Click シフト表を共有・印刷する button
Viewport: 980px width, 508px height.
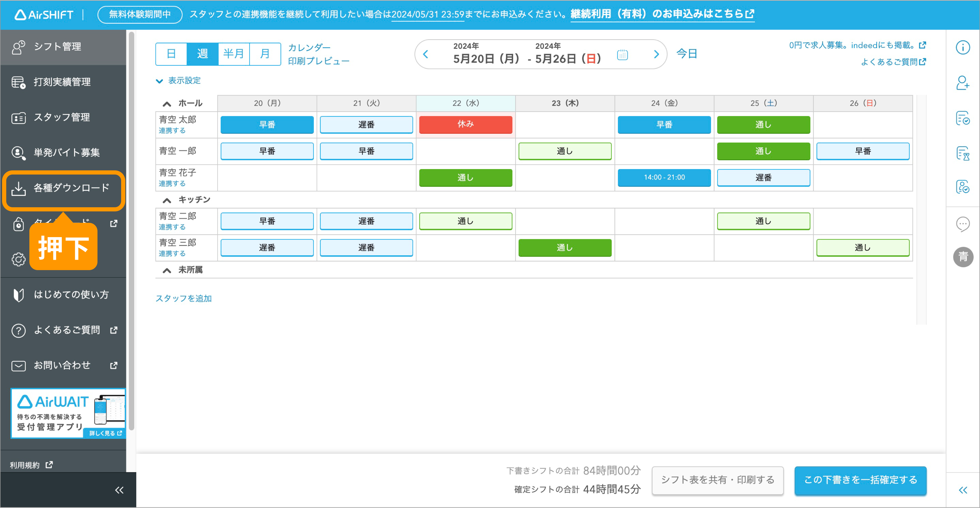[x=717, y=480]
